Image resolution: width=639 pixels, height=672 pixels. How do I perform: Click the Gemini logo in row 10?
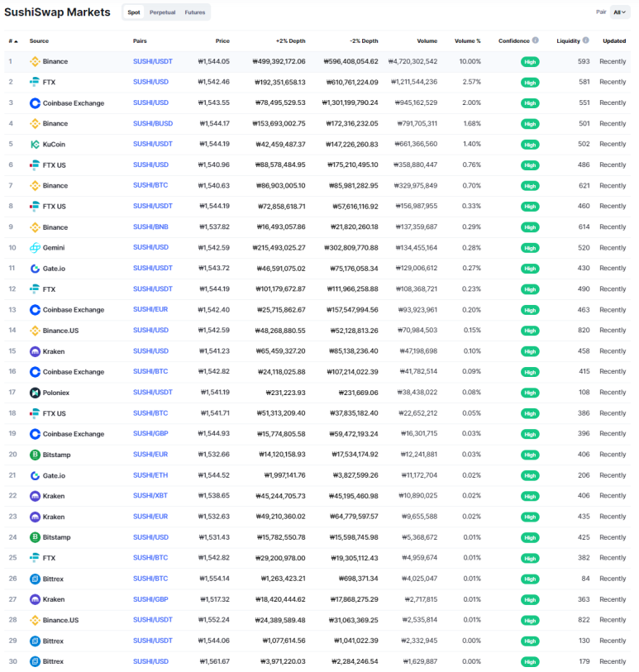point(35,248)
